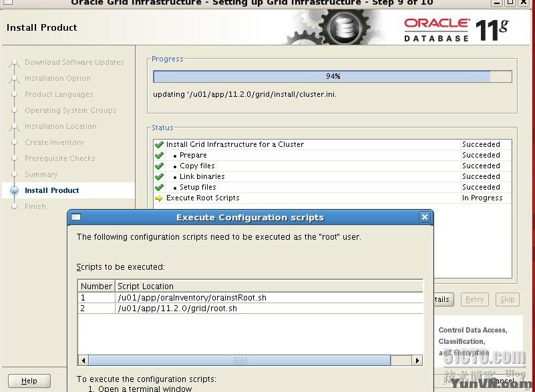Click the Skip button

(508, 299)
